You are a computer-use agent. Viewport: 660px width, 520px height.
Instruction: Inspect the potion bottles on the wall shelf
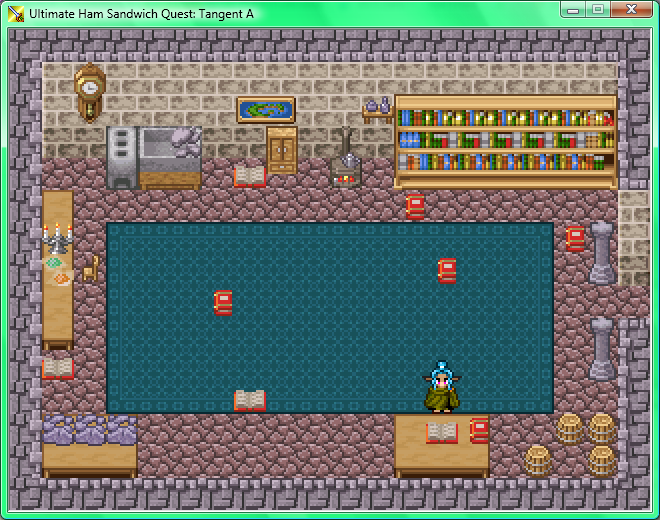(377, 106)
